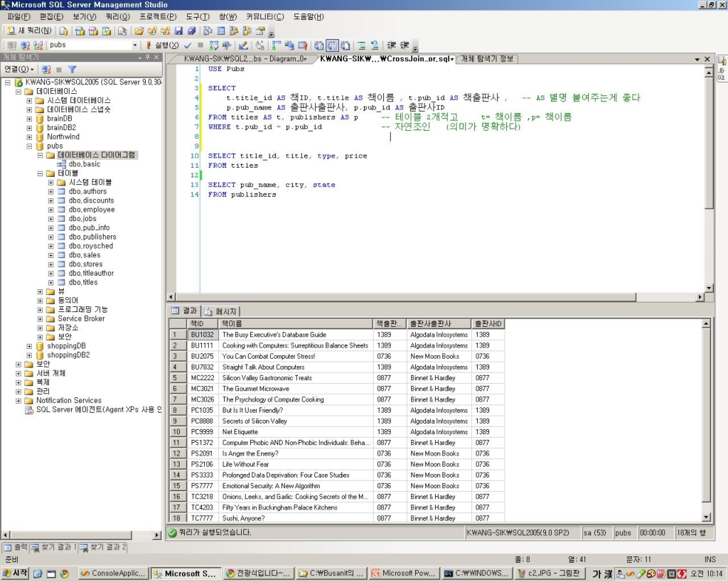Click Analyze Query in Tuning Advisor icon
The width and height of the screenshot is (728, 582).
(x=227, y=45)
